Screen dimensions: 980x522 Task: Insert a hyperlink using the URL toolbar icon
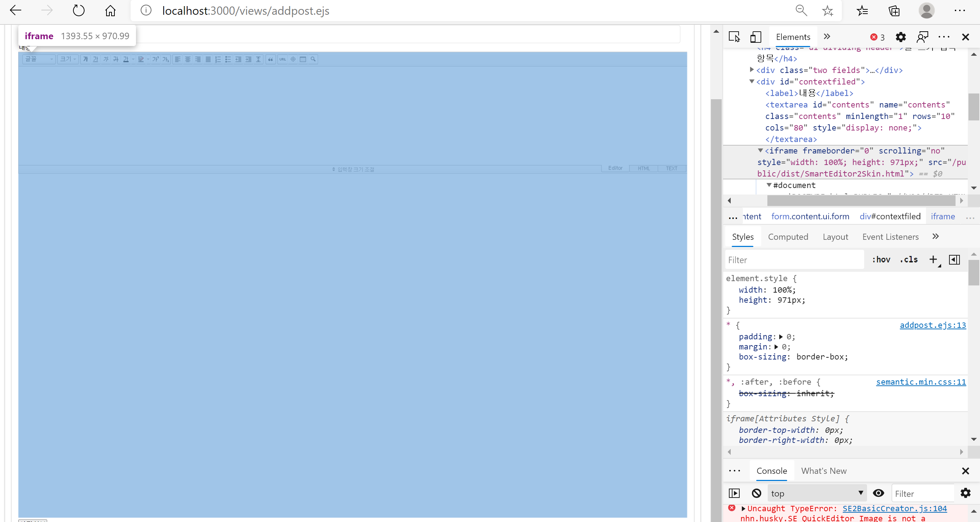tap(283, 60)
